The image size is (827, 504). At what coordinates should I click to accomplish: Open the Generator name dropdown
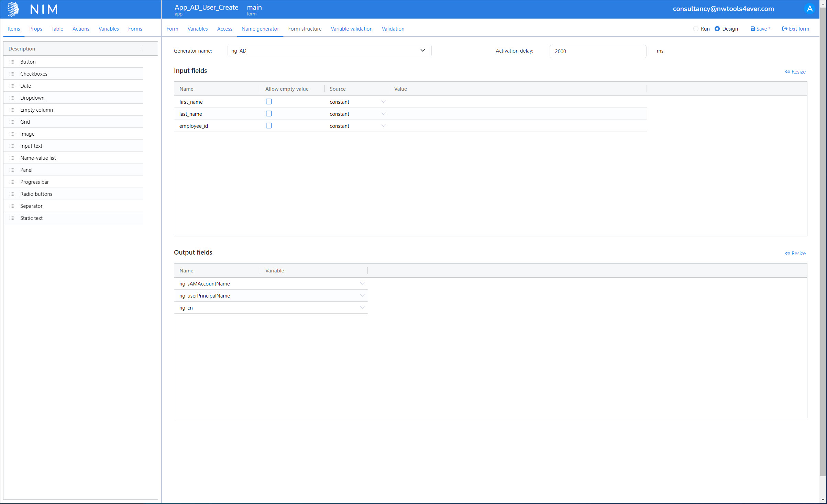coord(422,51)
